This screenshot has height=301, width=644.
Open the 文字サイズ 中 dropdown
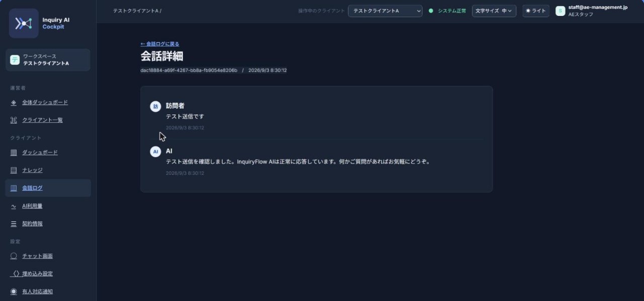[494, 11]
